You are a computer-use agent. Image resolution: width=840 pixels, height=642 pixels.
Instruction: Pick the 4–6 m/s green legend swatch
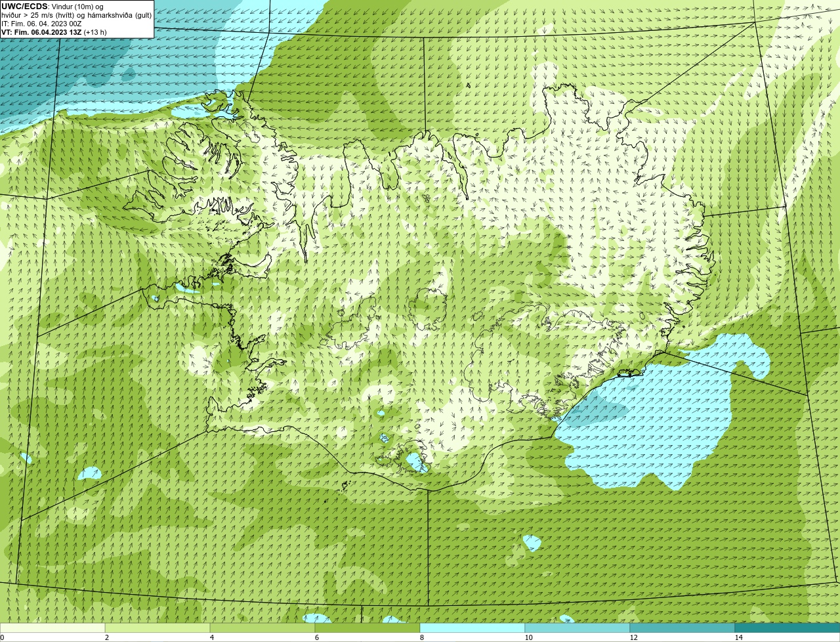pyautogui.click(x=262, y=628)
